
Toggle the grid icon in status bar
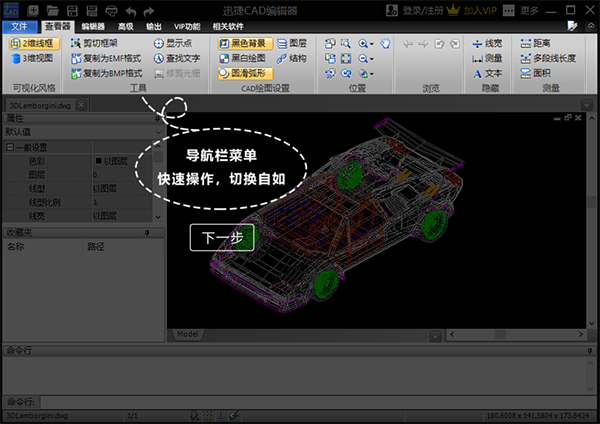207,416
